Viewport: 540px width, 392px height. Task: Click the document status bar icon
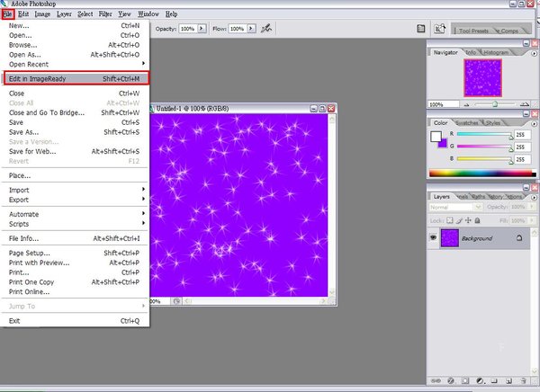coord(176,301)
